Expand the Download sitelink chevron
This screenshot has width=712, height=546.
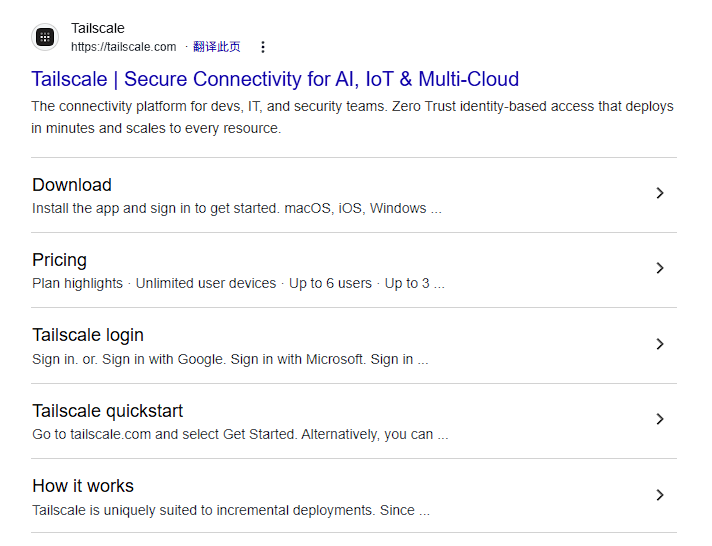point(659,193)
